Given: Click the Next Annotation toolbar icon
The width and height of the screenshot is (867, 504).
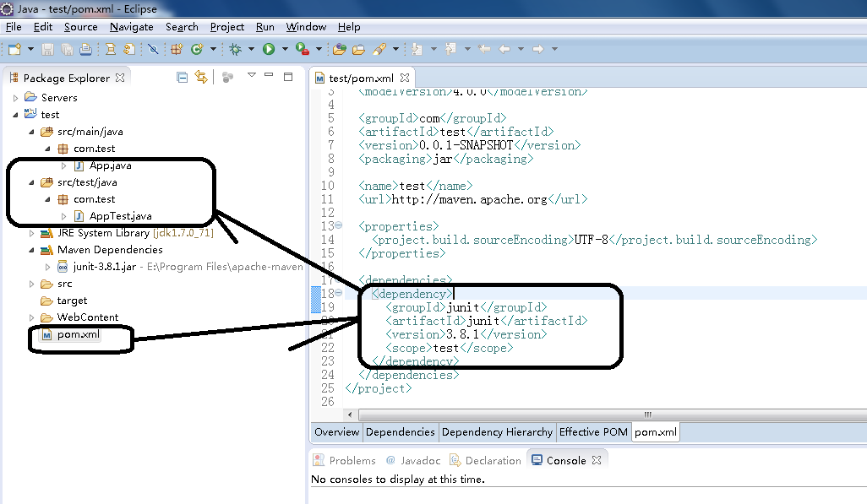Looking at the screenshot, I should tap(417, 49).
